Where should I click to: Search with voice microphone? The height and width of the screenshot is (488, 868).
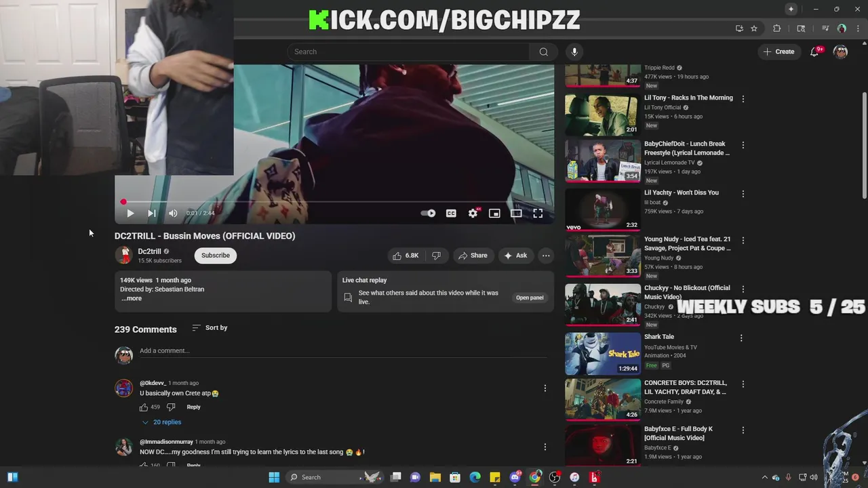pyautogui.click(x=574, y=52)
